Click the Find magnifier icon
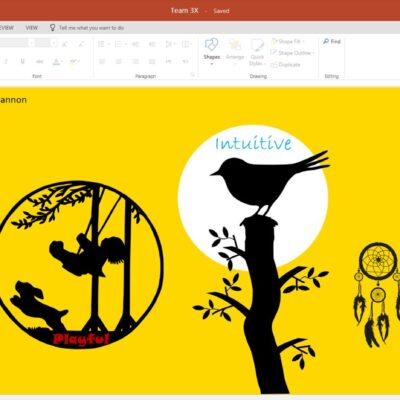Screen dimensions: 400x400 pos(326,41)
